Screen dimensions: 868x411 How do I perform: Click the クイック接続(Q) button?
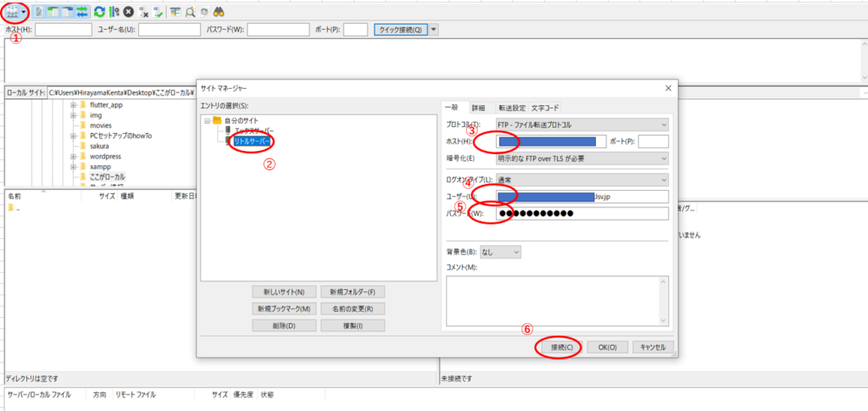(401, 30)
